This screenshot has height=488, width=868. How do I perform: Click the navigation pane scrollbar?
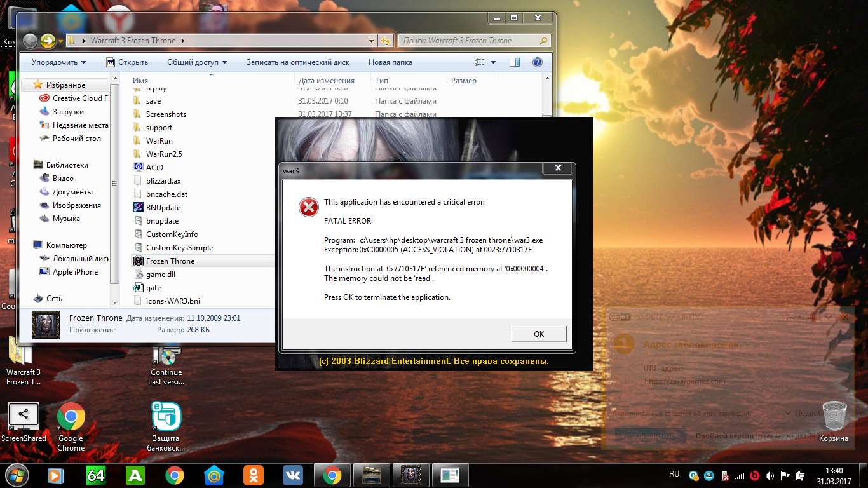(114, 184)
